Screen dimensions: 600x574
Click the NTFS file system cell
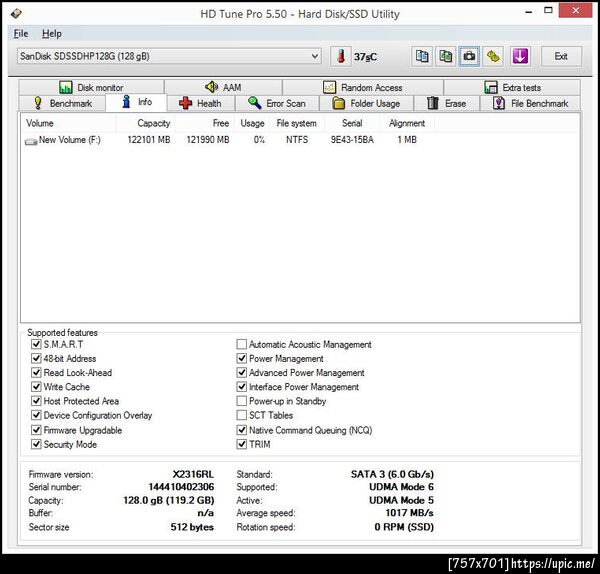click(297, 140)
